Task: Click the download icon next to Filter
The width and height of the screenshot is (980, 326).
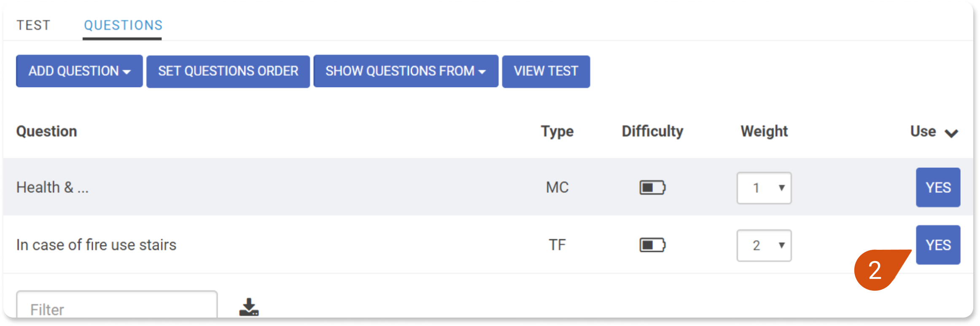Action: (249, 307)
